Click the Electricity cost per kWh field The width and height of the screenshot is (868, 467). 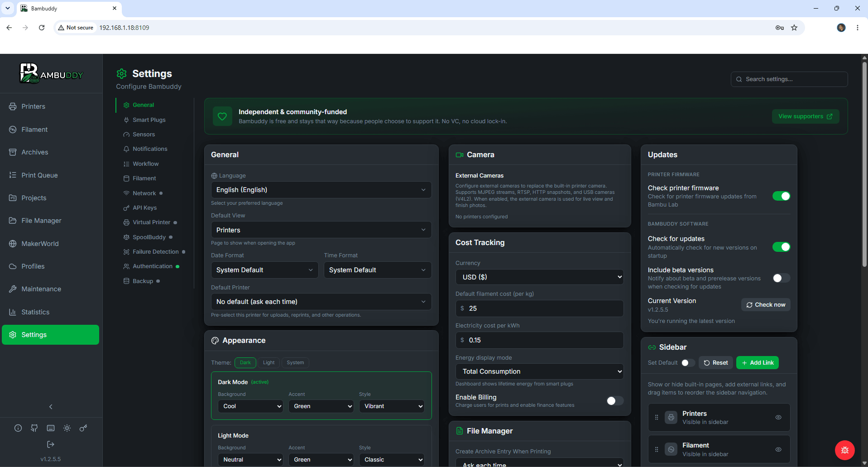tap(539, 340)
